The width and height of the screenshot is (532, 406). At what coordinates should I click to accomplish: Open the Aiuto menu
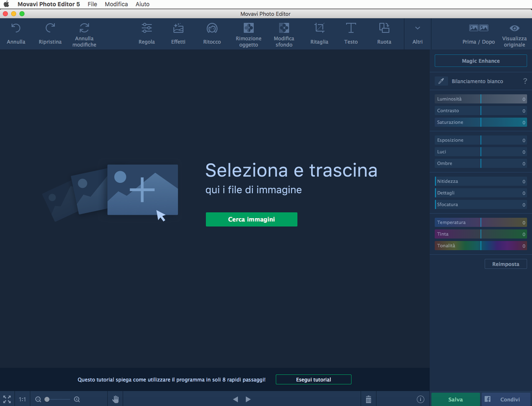142,4
